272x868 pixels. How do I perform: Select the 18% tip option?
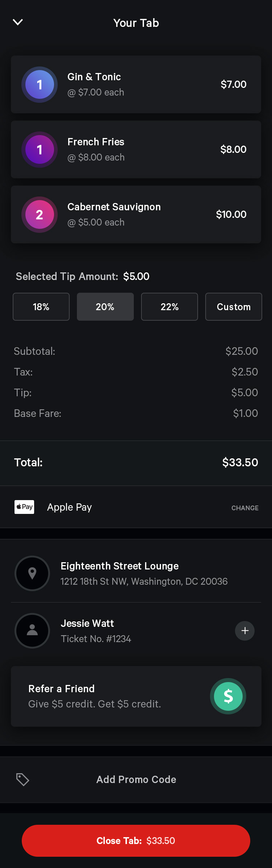tap(41, 307)
